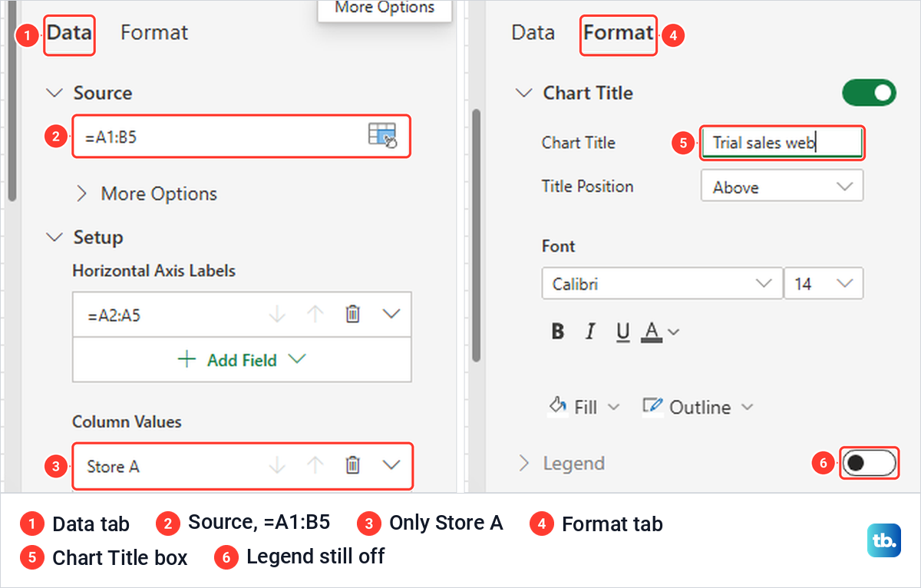
Task: Underline the chart title text
Action: (x=622, y=332)
